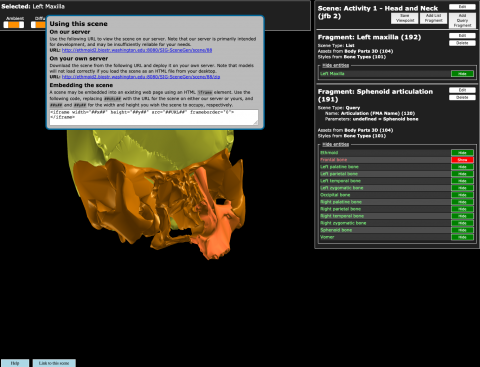Click the Save Viewpoint button
The width and height of the screenshot is (480, 367).
click(405, 18)
